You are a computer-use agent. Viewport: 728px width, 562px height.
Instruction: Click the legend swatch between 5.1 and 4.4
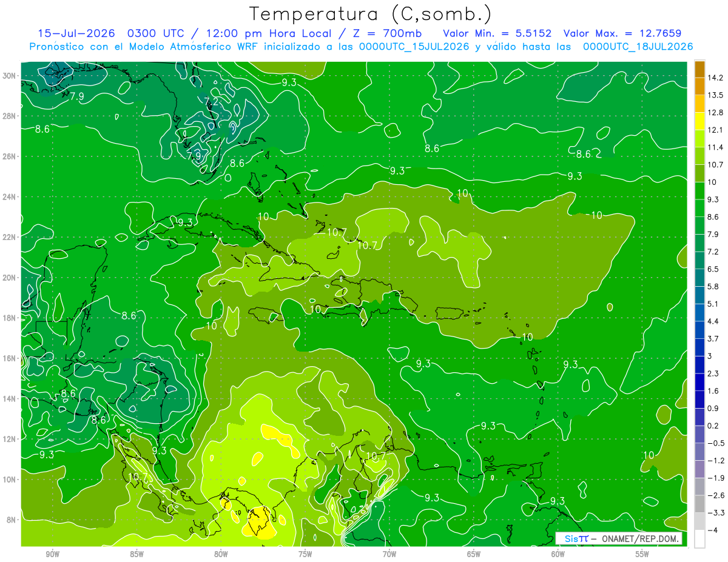pos(699,312)
